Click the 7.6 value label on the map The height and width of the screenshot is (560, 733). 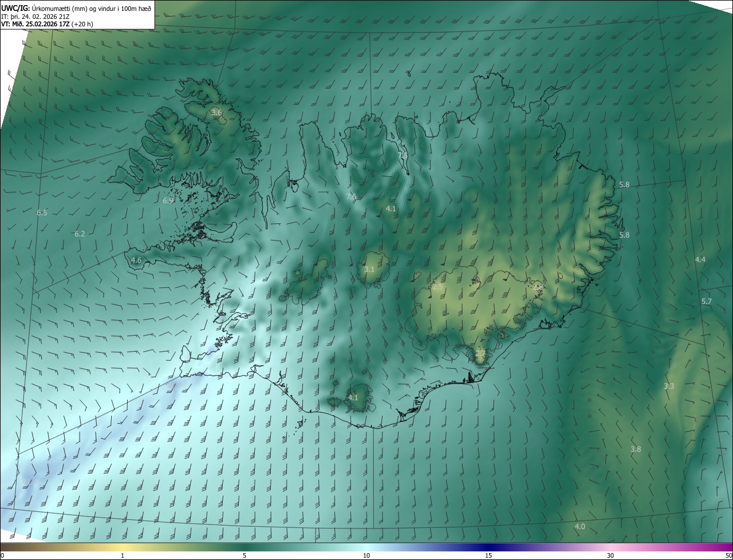(351, 197)
